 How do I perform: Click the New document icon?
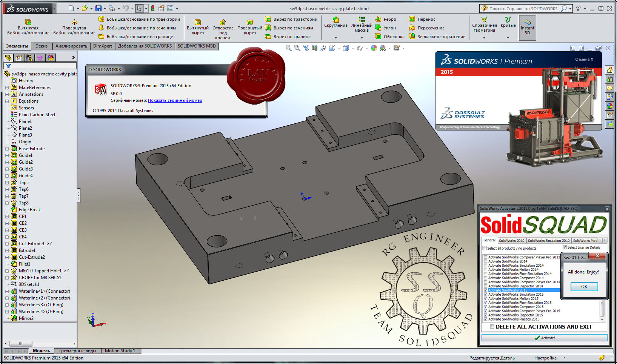click(71, 8)
